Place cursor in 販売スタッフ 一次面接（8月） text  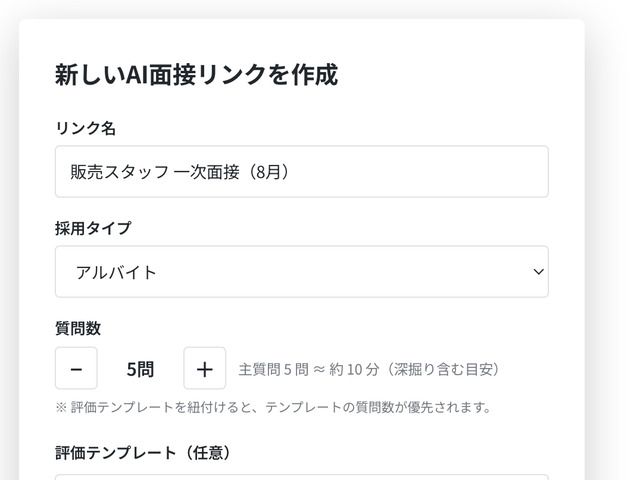[180, 172]
